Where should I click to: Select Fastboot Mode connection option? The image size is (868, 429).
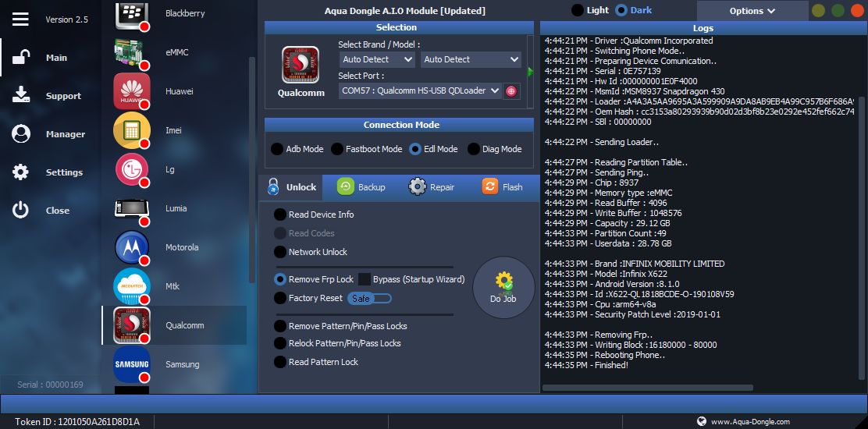(x=337, y=149)
